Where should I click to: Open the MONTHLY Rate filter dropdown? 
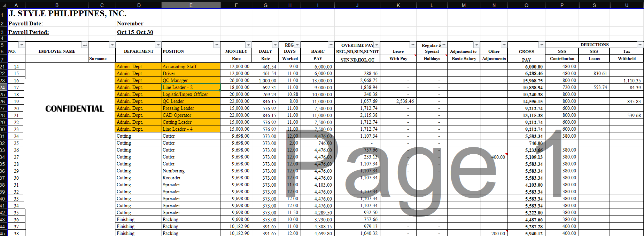tap(248, 45)
